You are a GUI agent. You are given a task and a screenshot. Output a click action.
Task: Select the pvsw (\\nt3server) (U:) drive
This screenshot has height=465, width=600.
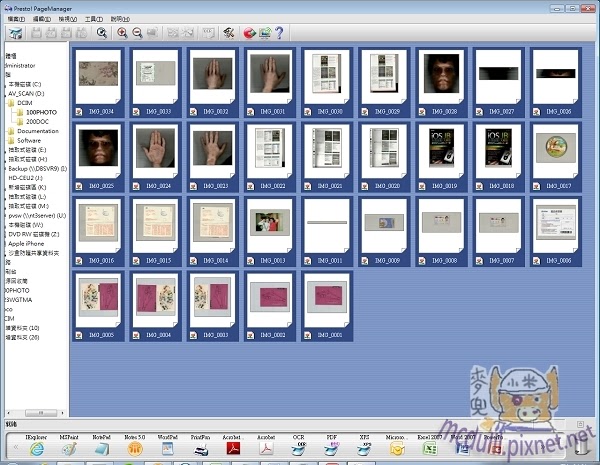click(x=37, y=215)
